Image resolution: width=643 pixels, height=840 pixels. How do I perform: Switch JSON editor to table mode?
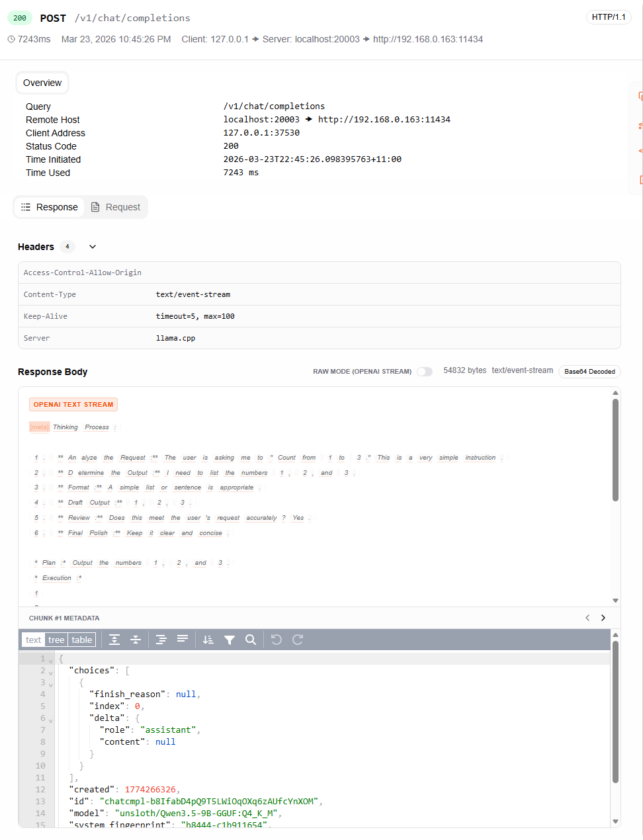82,640
